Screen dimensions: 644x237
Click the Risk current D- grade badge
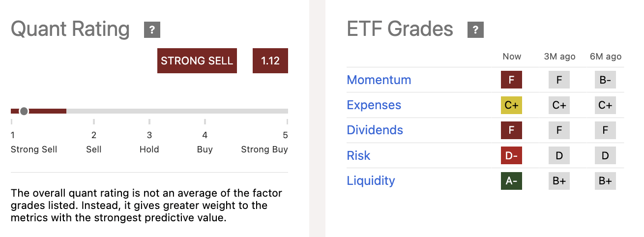pos(511,156)
